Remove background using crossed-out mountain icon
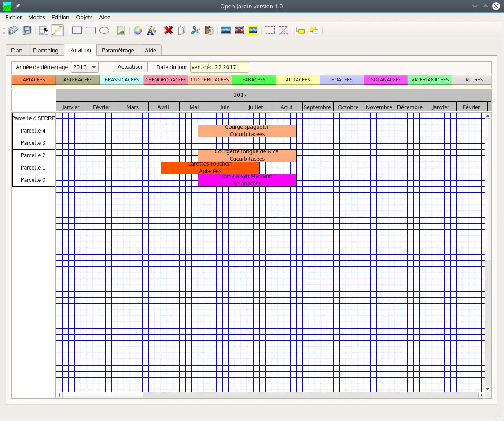This screenshot has height=421, width=504. 239,30
